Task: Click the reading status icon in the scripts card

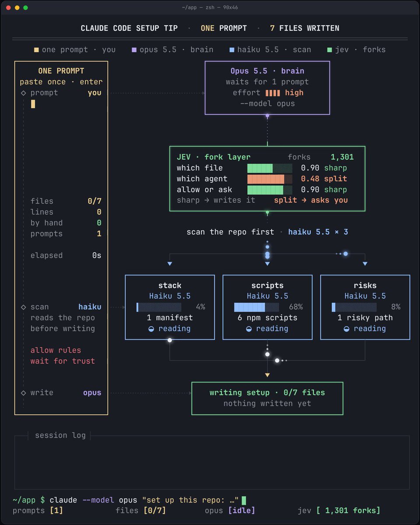Action: (x=248, y=329)
